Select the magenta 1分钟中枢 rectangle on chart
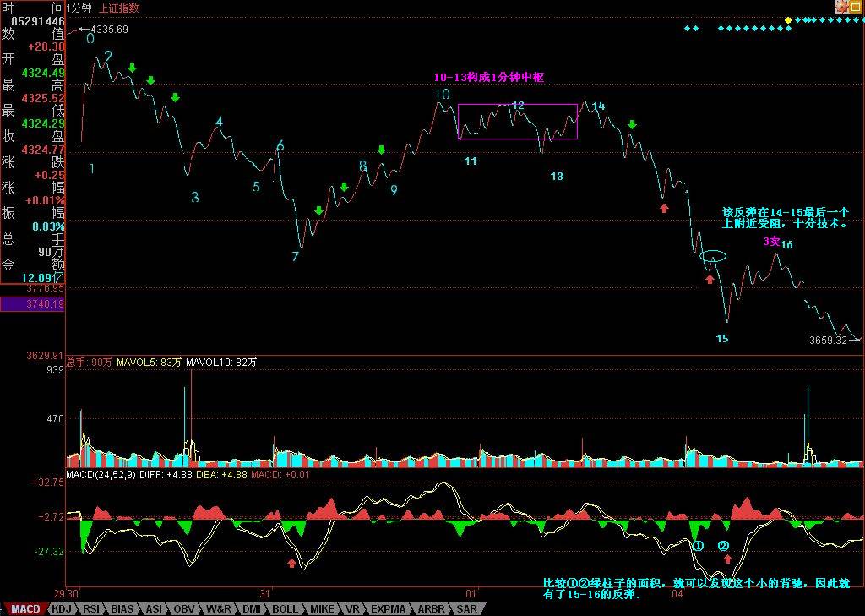 tap(517, 122)
